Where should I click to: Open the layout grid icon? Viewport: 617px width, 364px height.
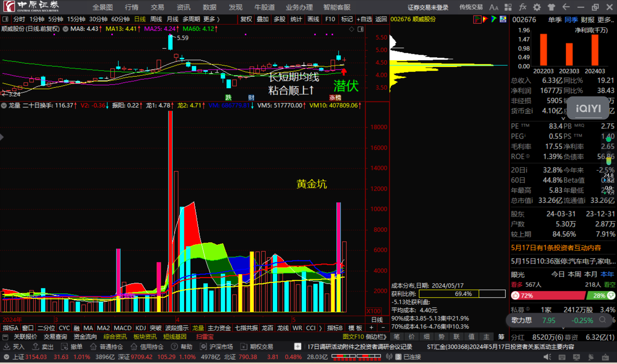coord(508,7)
